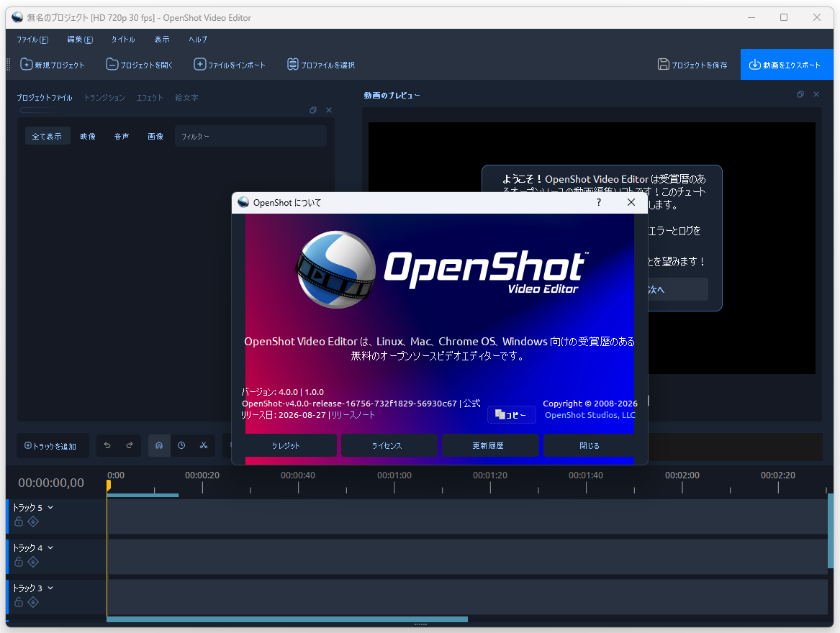840x633 pixels.
Task: Click 閉じる to close About dialog
Action: (x=590, y=445)
